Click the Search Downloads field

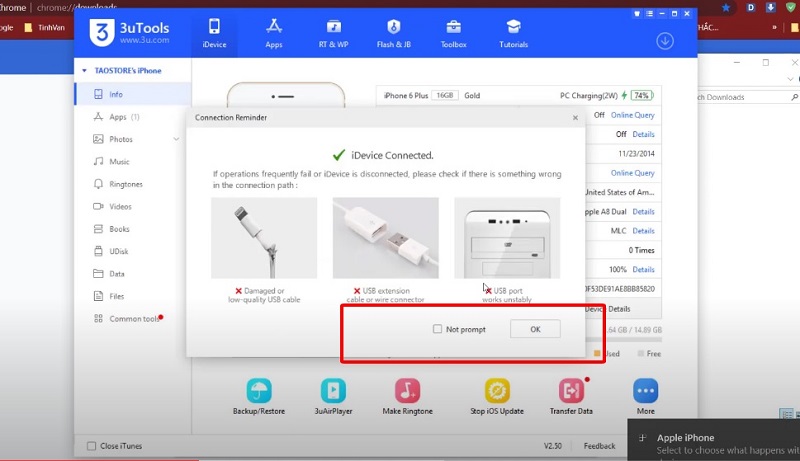pos(748,97)
